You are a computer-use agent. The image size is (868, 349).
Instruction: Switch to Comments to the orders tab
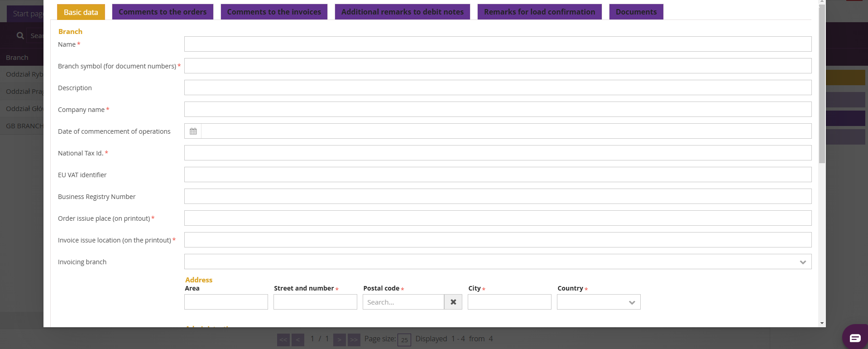pos(163,12)
